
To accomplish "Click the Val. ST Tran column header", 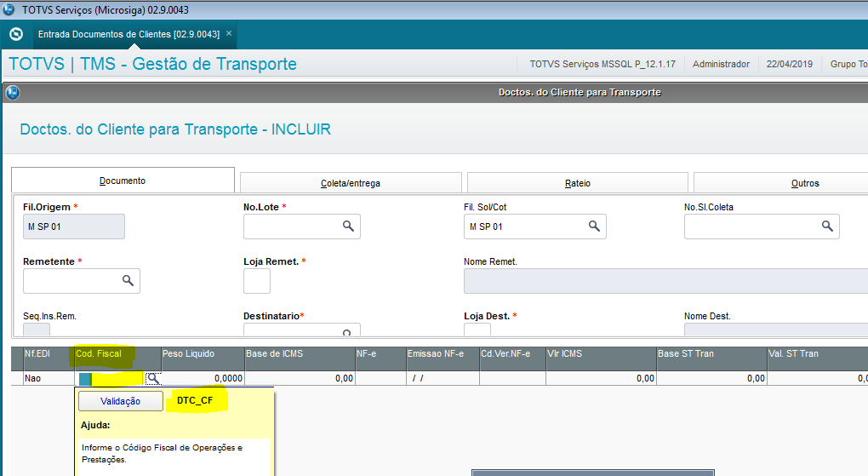I will pyautogui.click(x=818, y=358).
